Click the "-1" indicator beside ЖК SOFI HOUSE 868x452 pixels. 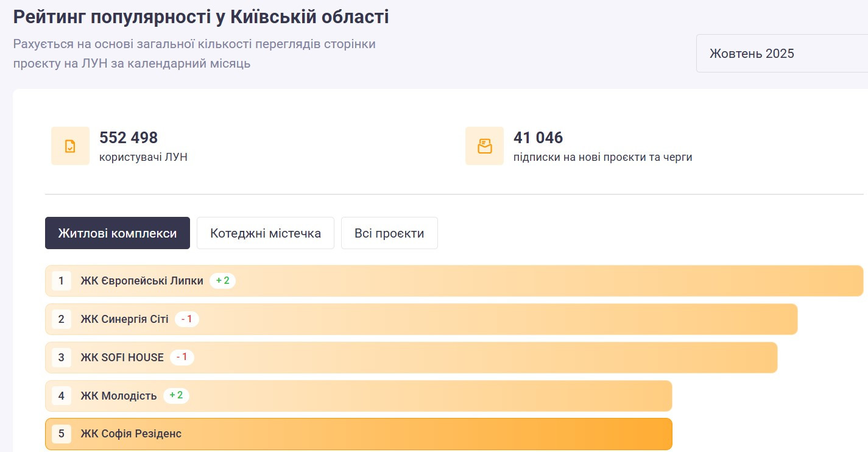tap(182, 358)
